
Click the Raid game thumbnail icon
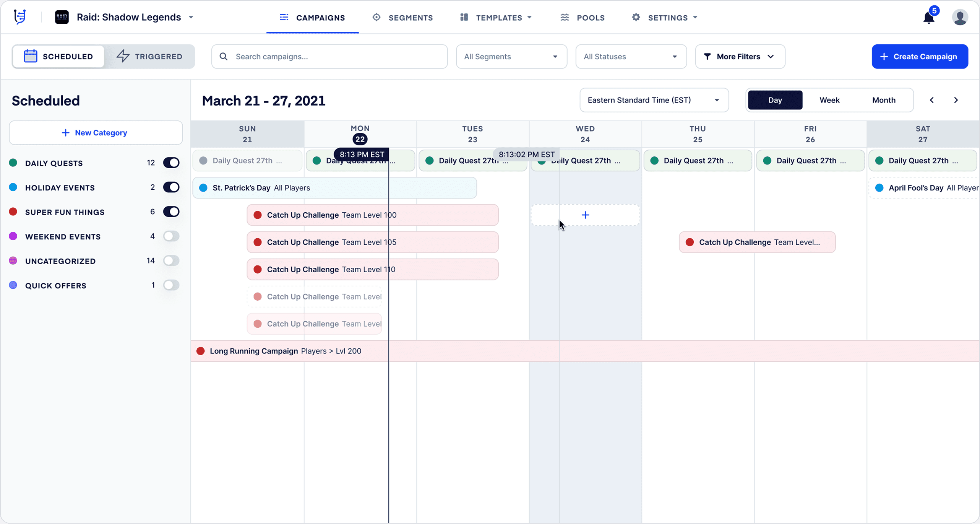tap(62, 17)
